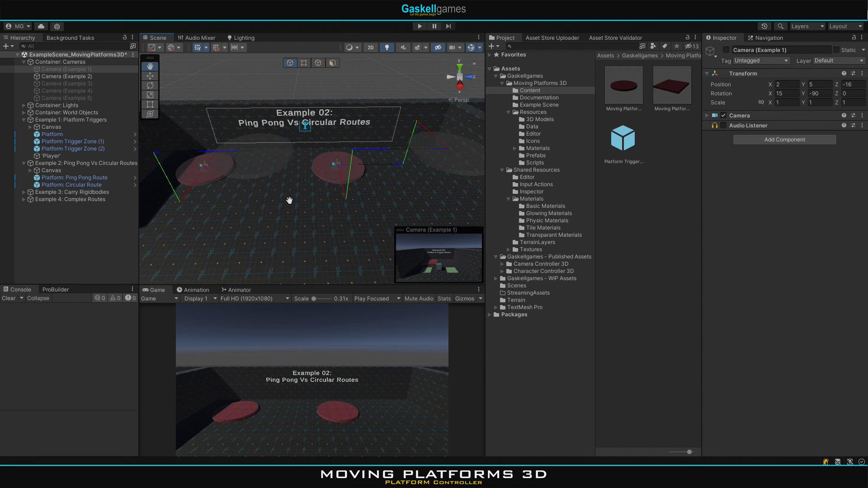The image size is (868, 488).
Task: Switch to the Asset Store Uploader tab
Action: coord(552,38)
